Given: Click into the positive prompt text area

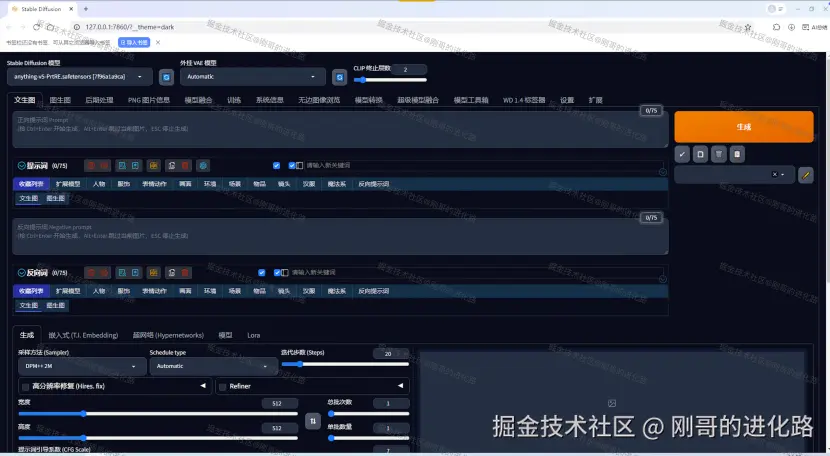Looking at the screenshot, I should (x=340, y=129).
